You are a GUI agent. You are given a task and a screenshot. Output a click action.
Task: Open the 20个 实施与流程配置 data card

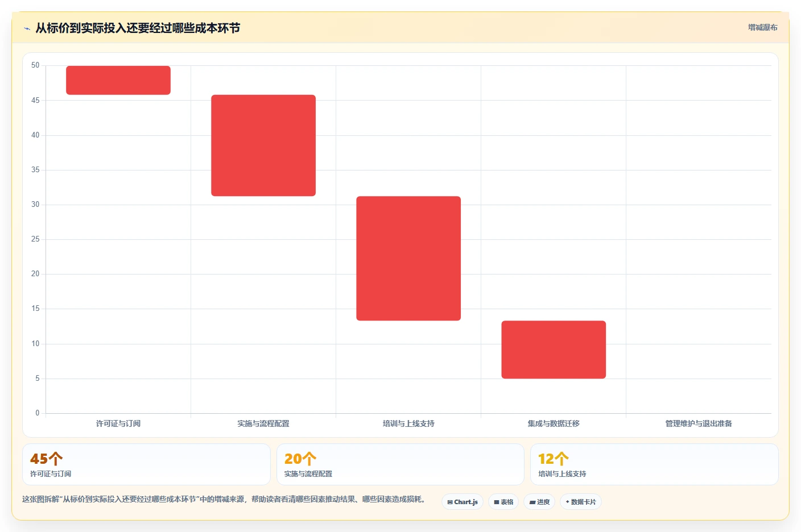400,464
